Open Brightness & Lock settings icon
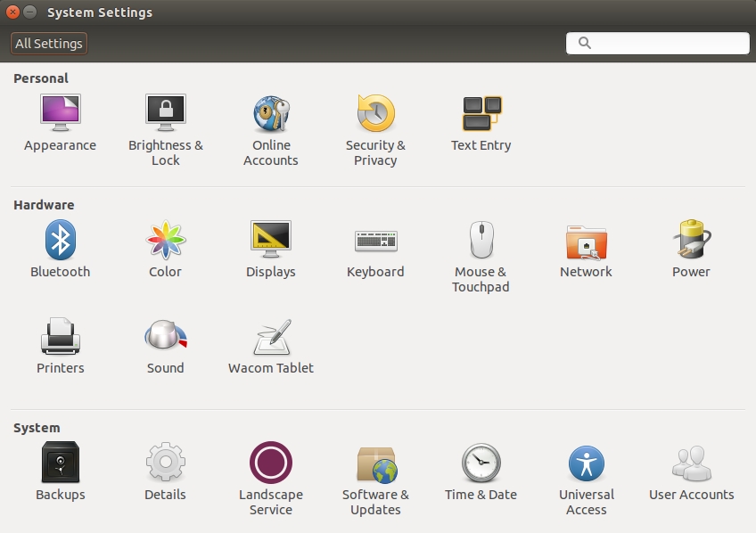 coord(166,113)
